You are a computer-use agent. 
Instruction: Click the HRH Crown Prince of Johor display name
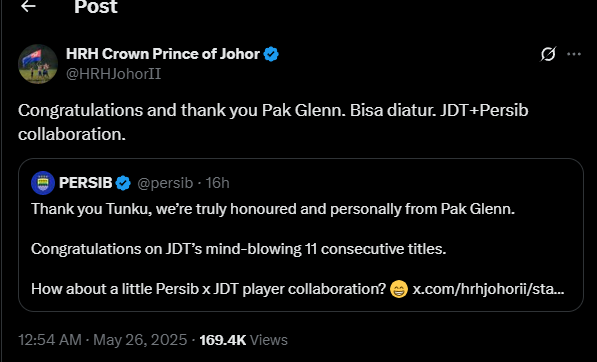(163, 54)
